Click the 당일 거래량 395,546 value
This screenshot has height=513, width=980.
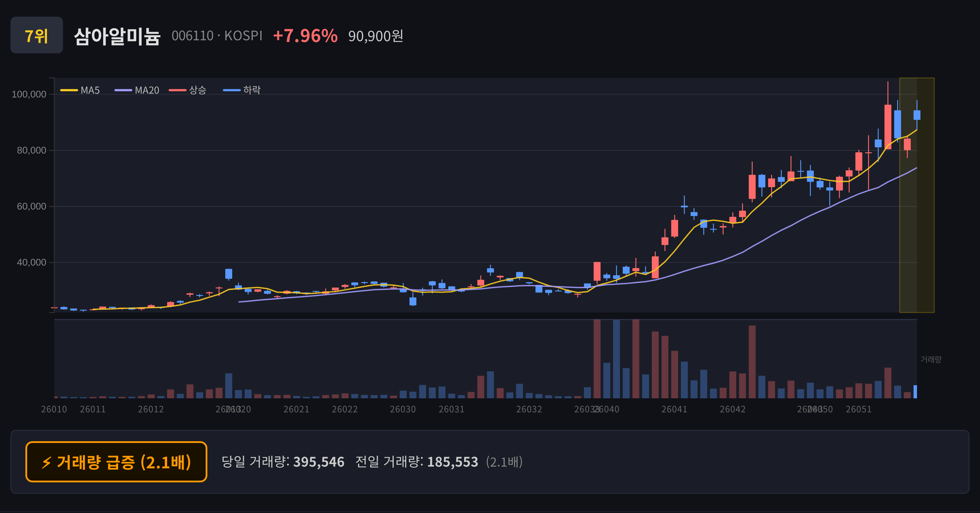click(x=283, y=462)
